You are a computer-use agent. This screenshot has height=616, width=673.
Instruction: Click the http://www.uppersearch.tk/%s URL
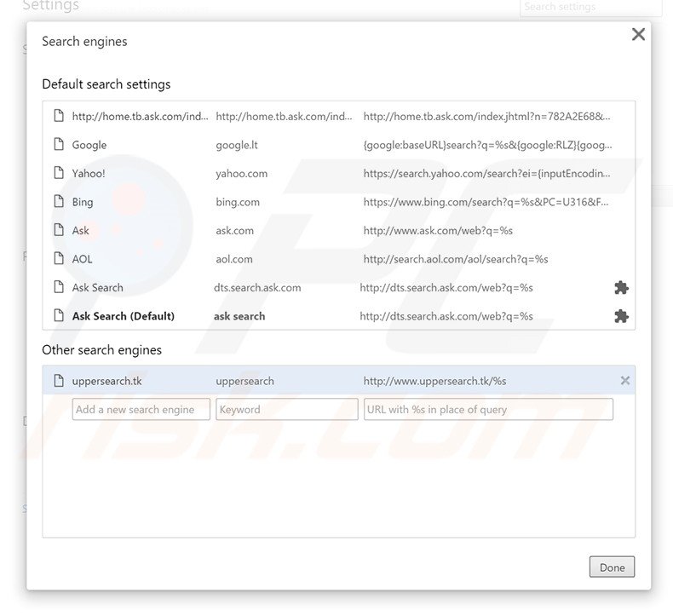pyautogui.click(x=434, y=381)
